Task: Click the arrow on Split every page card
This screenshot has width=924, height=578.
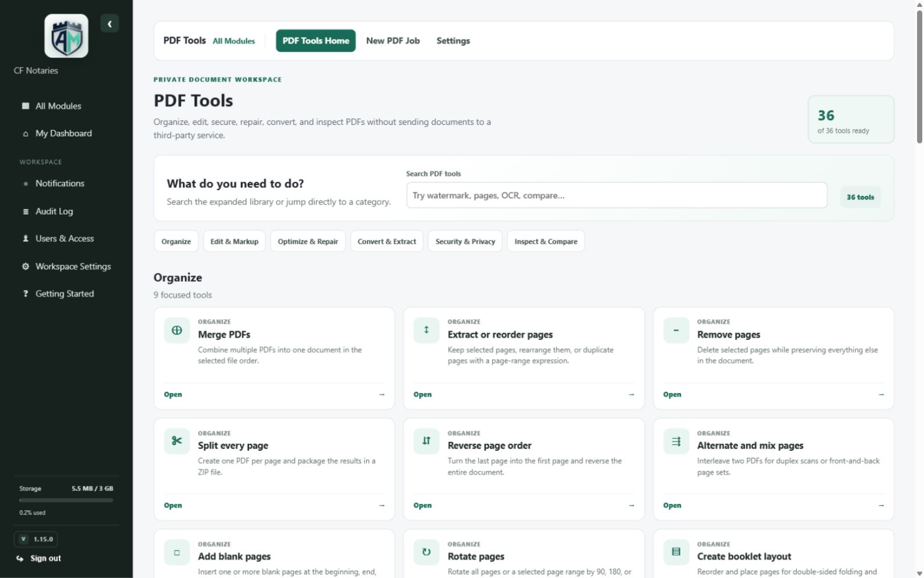Action: 382,506
